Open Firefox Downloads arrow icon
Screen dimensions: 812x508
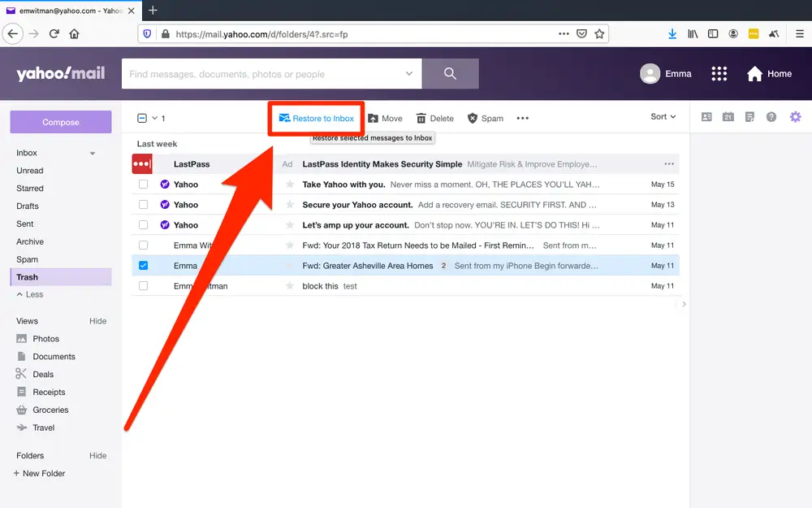(672, 33)
